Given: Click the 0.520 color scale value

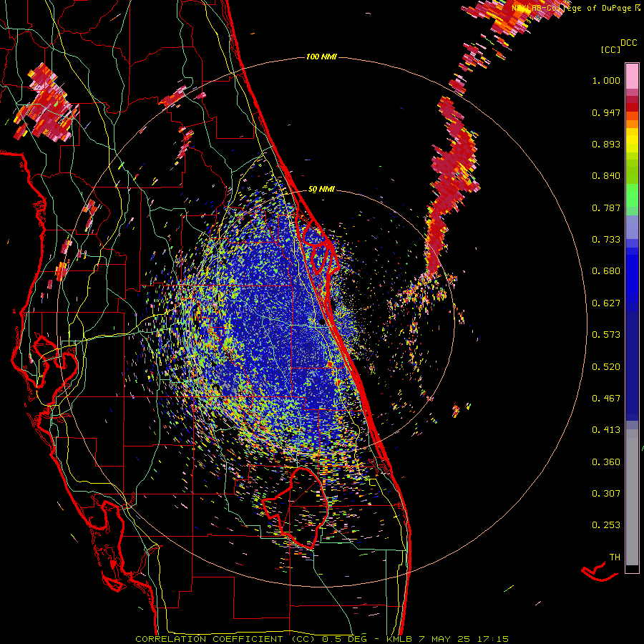Looking at the screenshot, I should (606, 367).
